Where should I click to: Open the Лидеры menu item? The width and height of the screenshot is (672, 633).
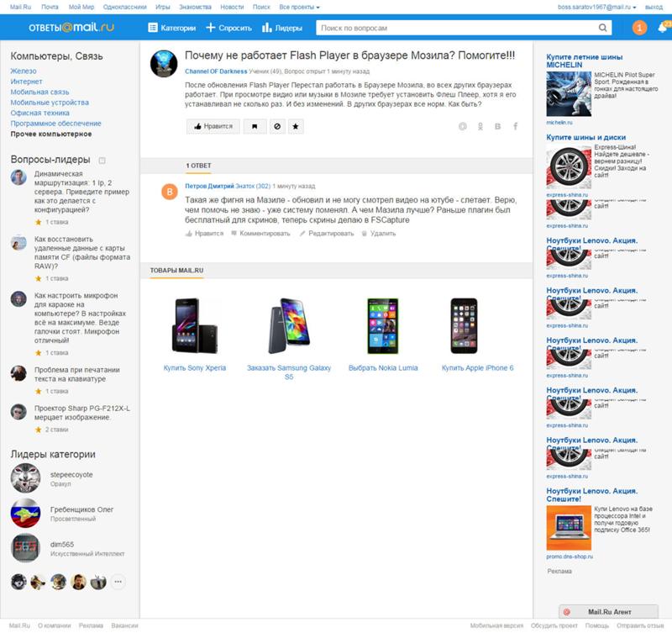point(282,28)
